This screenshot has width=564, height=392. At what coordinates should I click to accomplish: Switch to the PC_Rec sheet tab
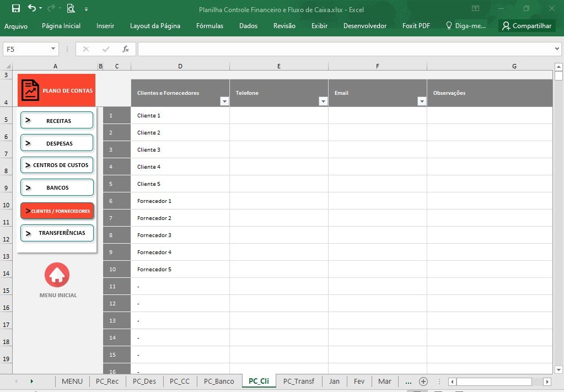point(107,381)
